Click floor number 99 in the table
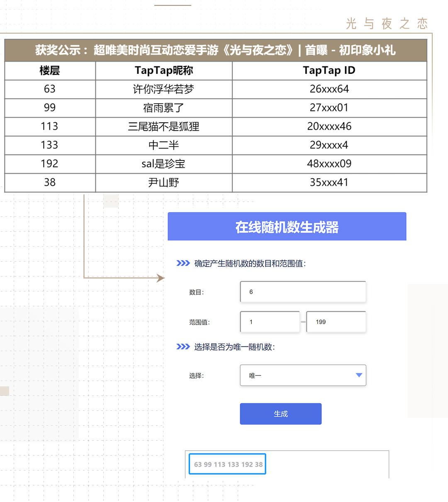The image size is (448, 502). click(50, 108)
